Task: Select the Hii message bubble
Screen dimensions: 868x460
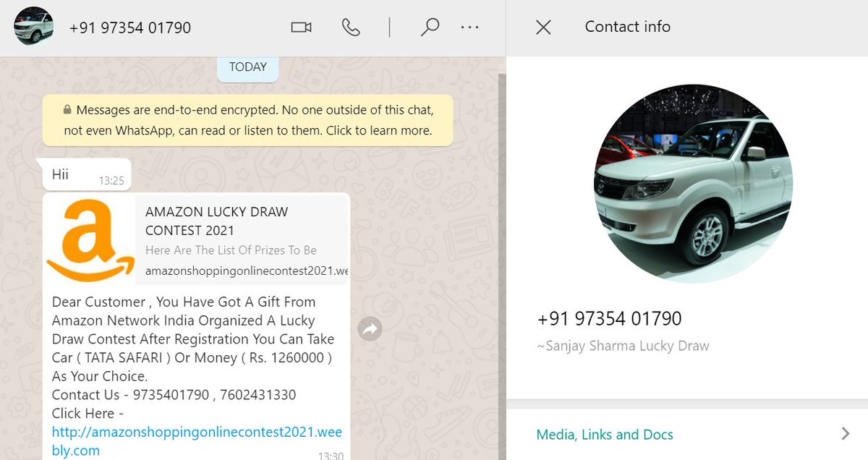Action: pos(87,174)
